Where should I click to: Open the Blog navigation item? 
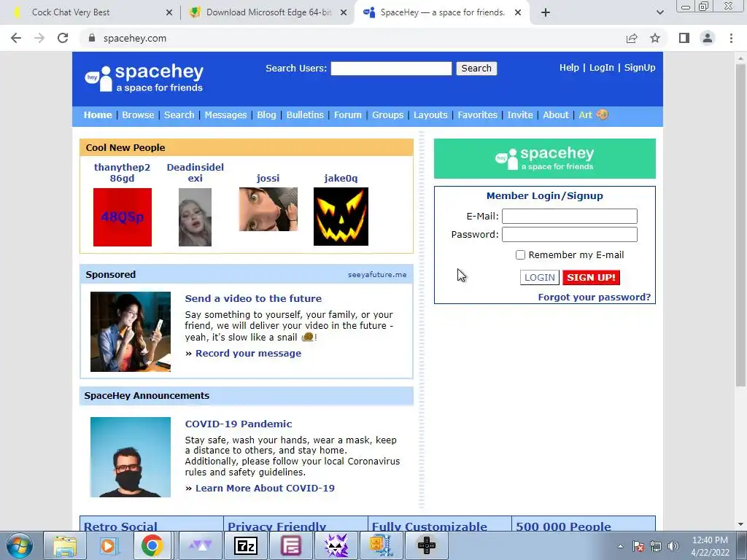tap(266, 114)
